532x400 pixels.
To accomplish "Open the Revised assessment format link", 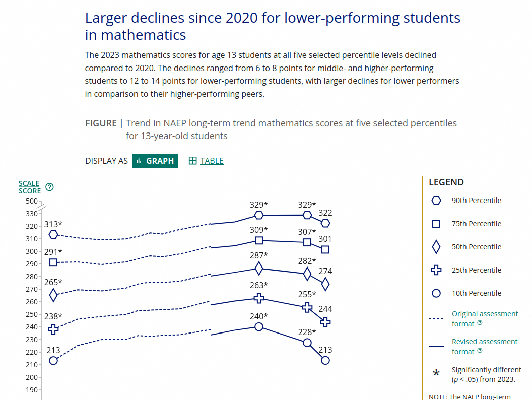I will pyautogui.click(x=485, y=347).
